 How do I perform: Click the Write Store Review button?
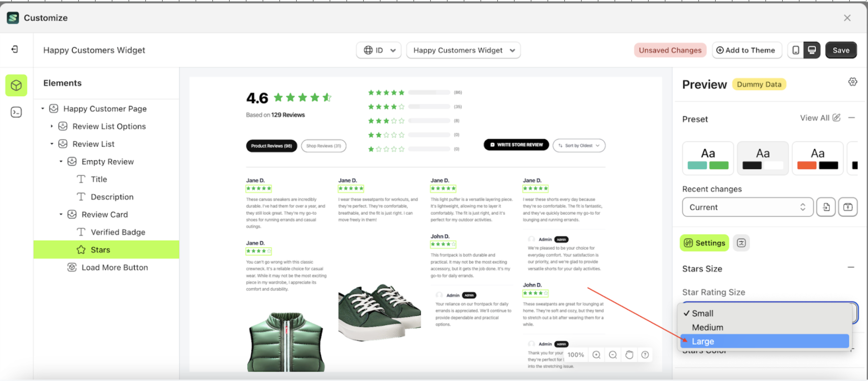(x=516, y=144)
